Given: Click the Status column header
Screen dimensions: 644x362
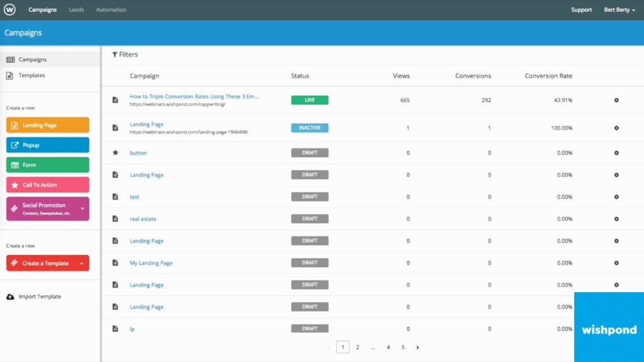Looking at the screenshot, I should coord(300,76).
